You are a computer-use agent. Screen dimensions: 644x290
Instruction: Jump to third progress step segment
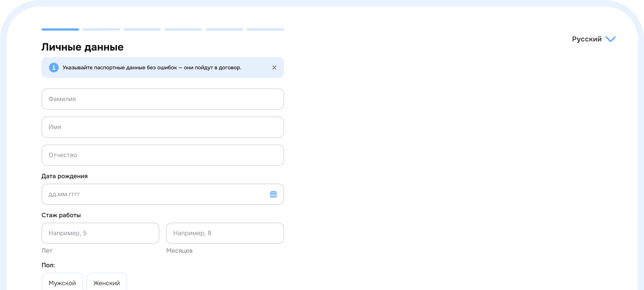[142, 30]
